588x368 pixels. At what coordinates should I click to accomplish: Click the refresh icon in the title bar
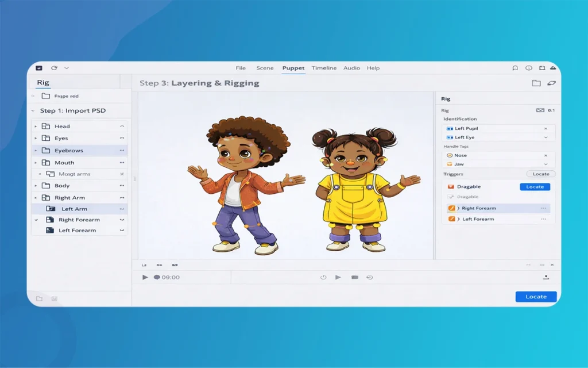pos(54,68)
